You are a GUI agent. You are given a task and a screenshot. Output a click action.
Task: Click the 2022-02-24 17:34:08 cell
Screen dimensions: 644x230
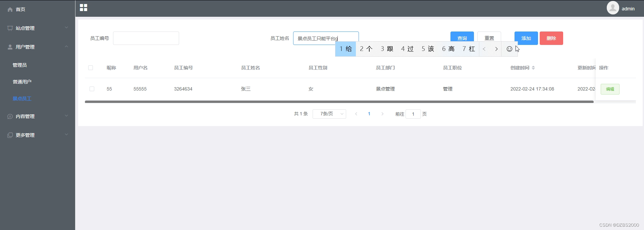point(532,89)
